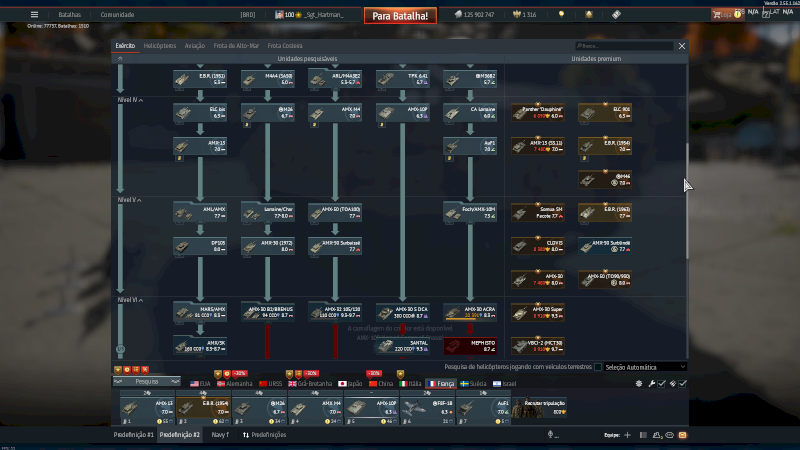Image resolution: width=800 pixels, height=450 pixels.
Task: Open the Batalhas menu
Action: [69, 15]
